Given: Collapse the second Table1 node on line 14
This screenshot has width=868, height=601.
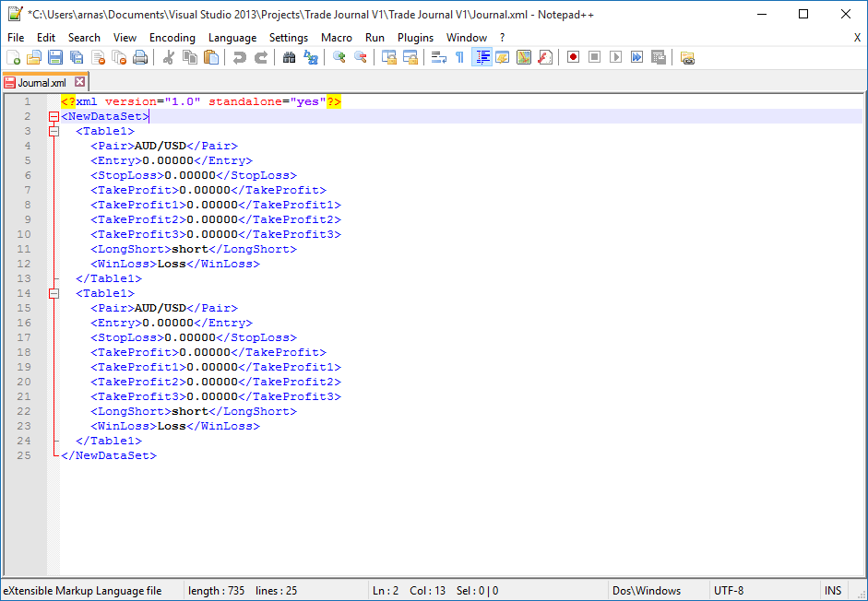Looking at the screenshot, I should coord(54,293).
